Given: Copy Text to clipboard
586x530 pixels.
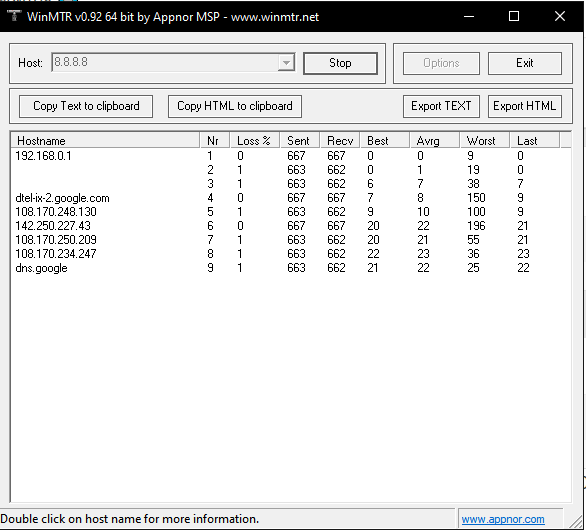Looking at the screenshot, I should [x=86, y=106].
